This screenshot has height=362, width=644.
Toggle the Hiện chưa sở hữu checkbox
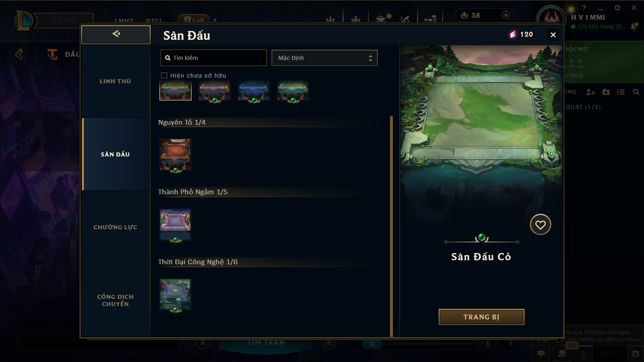coord(164,75)
